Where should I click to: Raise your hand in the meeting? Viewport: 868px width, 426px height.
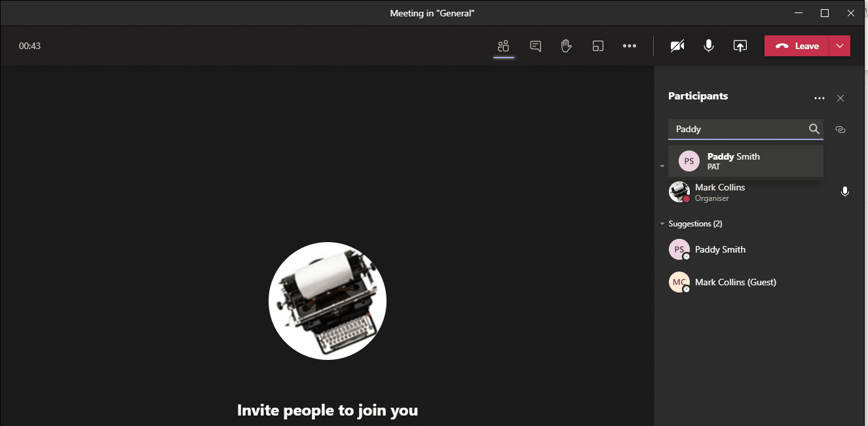pos(567,46)
